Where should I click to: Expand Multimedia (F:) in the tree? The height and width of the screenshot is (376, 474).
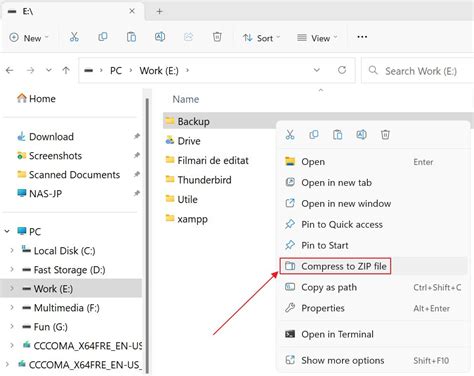12,307
